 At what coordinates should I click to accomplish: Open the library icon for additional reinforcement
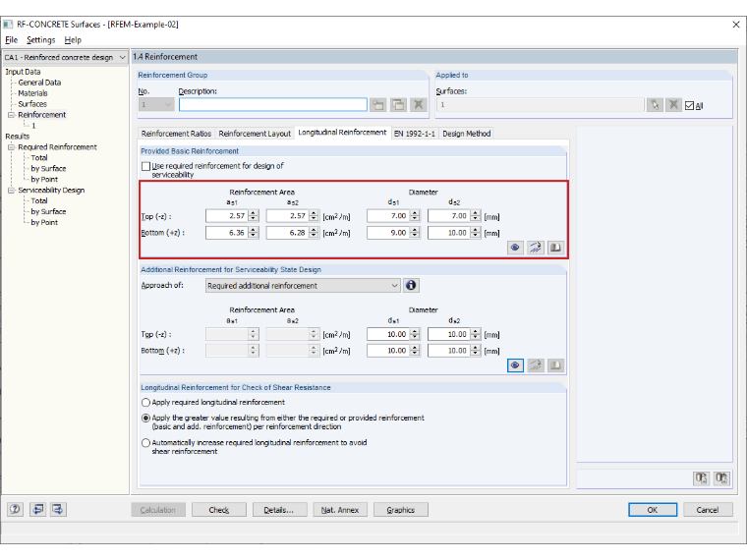555,365
